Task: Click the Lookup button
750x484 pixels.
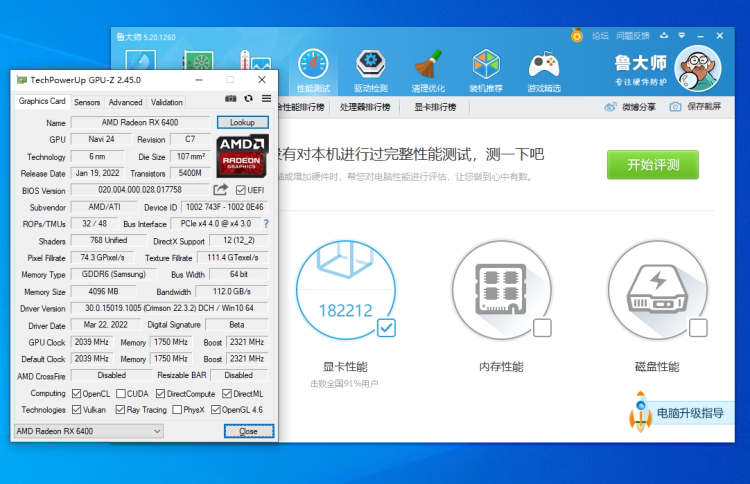Action: tap(243, 122)
